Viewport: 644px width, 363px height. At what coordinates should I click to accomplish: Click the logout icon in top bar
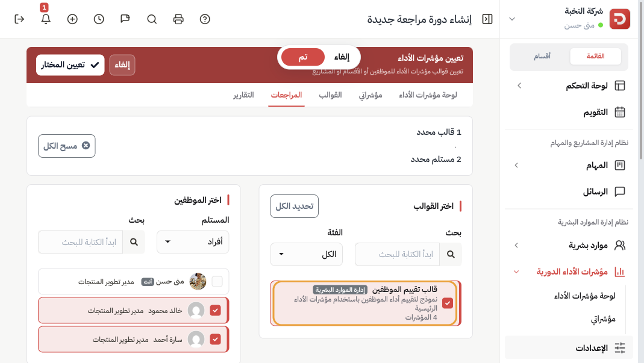coord(19,19)
